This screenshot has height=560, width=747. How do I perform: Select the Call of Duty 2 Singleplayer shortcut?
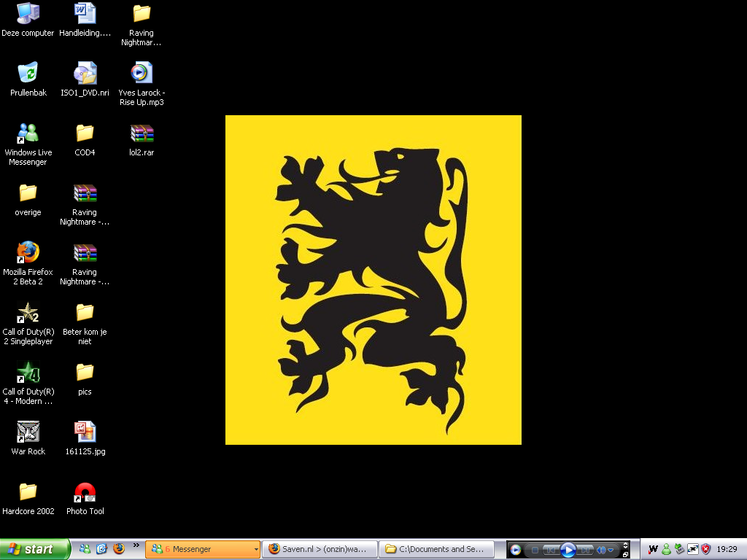pos(28,324)
